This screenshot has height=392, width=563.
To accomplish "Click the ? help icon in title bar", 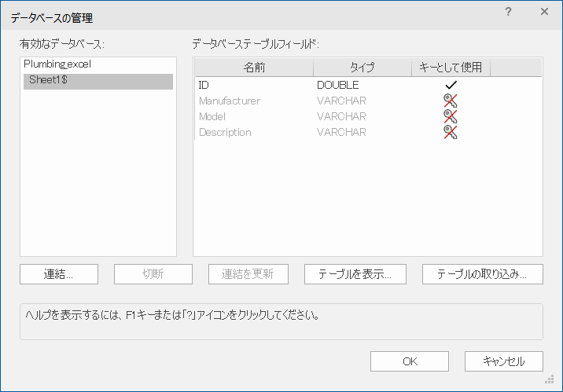I will [x=508, y=13].
